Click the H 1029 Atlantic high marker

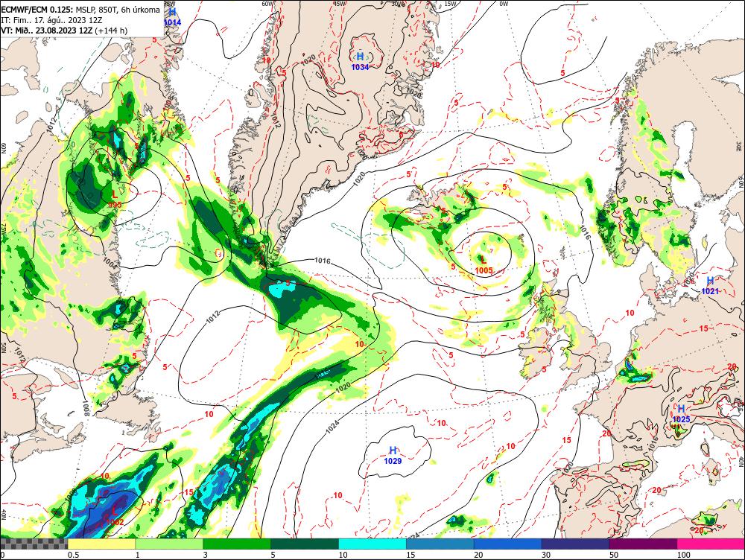click(393, 455)
